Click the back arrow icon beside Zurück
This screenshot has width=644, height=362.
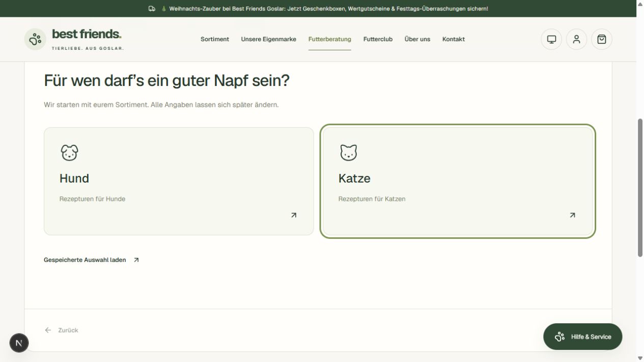[x=48, y=330]
